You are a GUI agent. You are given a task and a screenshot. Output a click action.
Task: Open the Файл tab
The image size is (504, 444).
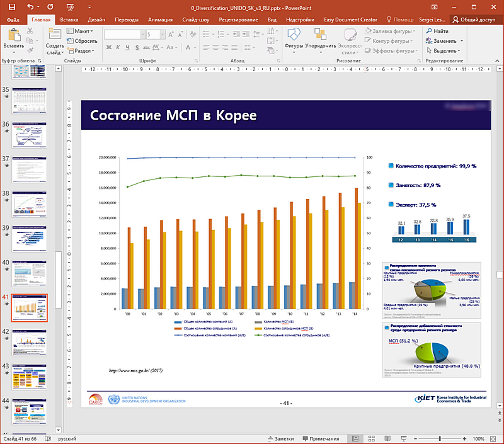(x=13, y=20)
